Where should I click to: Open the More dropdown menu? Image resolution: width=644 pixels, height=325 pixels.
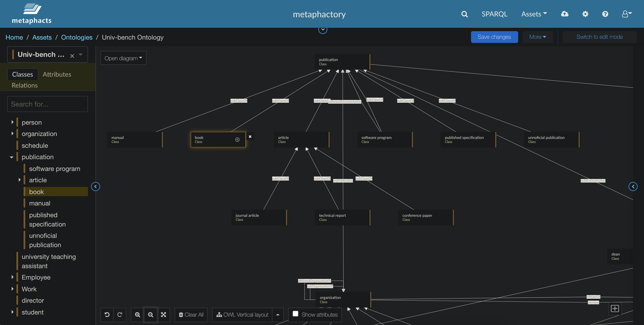538,37
